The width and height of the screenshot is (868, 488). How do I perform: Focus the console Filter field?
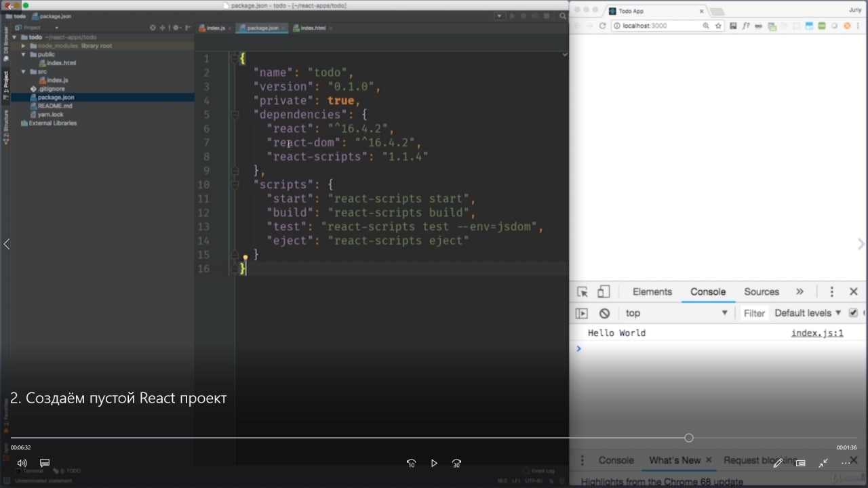pos(754,313)
